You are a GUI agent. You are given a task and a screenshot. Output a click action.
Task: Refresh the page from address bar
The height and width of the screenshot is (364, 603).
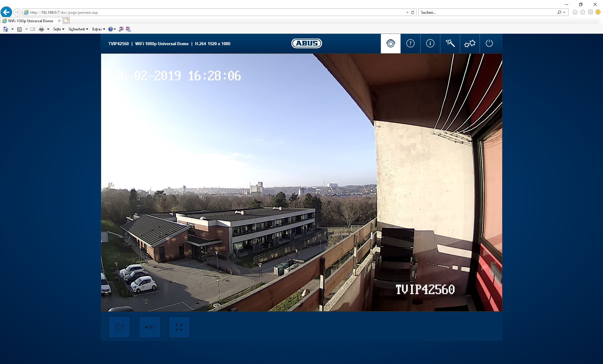[x=413, y=13]
